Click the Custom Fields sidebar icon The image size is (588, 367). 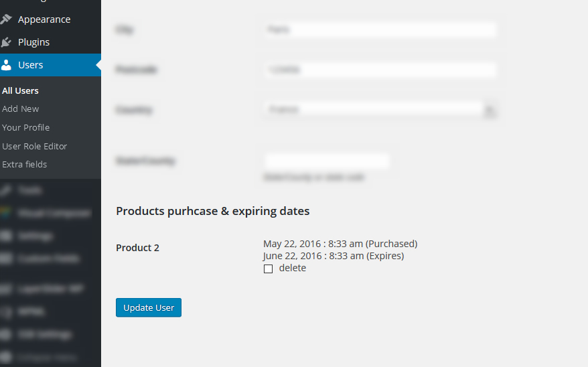[x=7, y=259]
